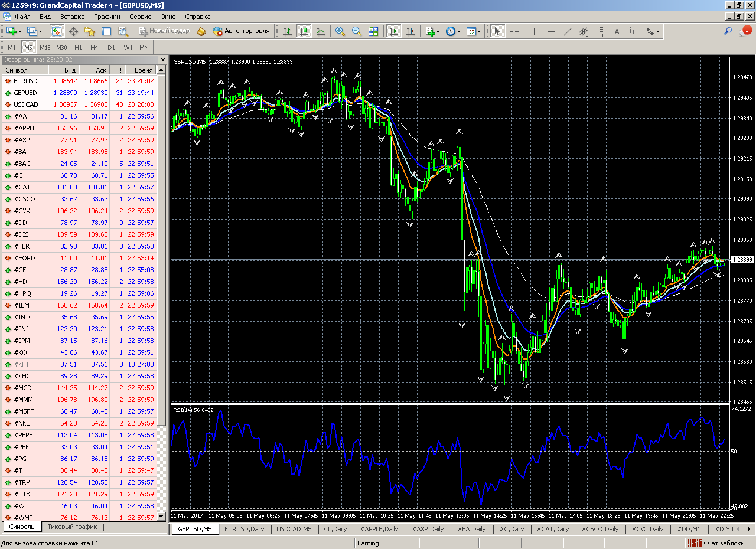
Task: Expand the Periods dropdown arrow
Action: 459,31
